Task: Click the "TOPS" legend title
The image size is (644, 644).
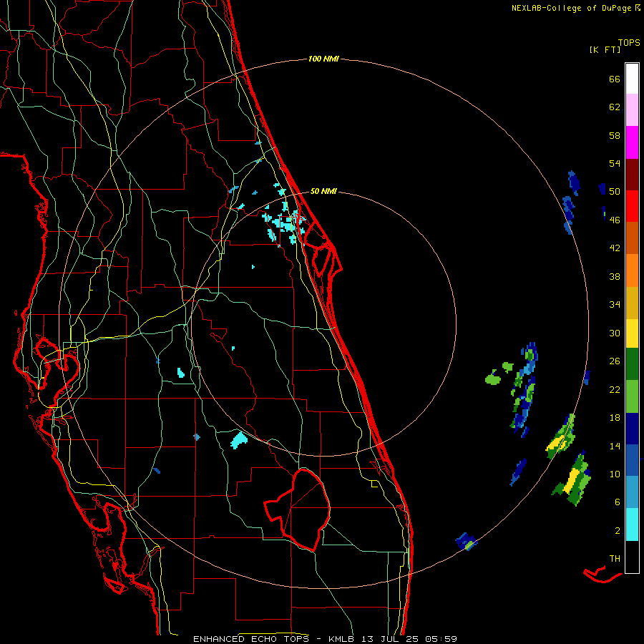Action: point(629,43)
